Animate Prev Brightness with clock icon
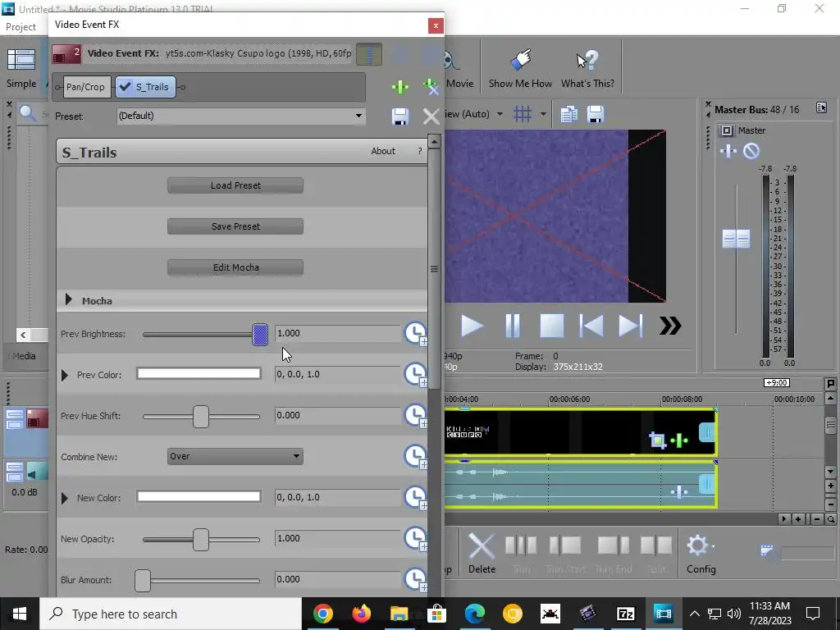 (415, 333)
